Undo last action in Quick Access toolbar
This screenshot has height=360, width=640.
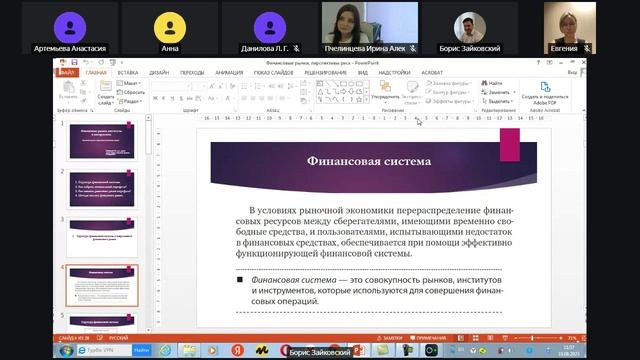coord(86,62)
